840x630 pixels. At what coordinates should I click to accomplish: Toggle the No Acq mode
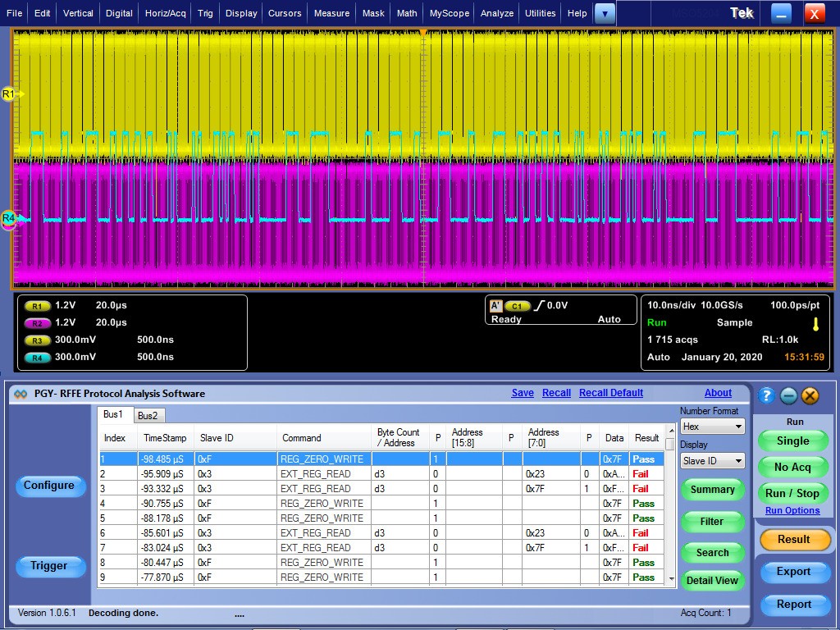point(792,467)
